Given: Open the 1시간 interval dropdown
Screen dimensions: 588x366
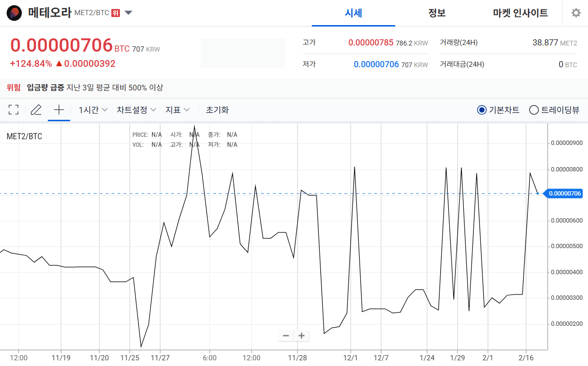Looking at the screenshot, I should [93, 110].
